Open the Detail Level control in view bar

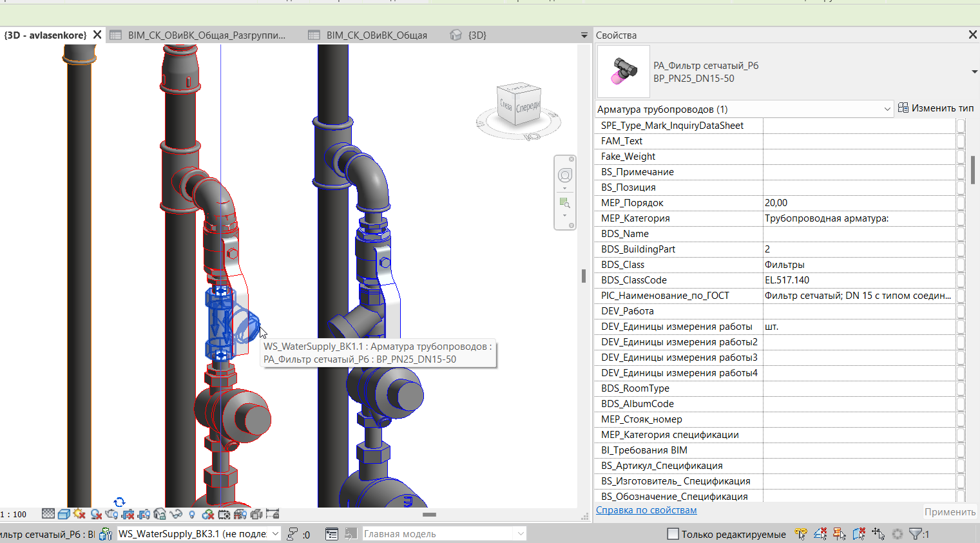pos(48,514)
